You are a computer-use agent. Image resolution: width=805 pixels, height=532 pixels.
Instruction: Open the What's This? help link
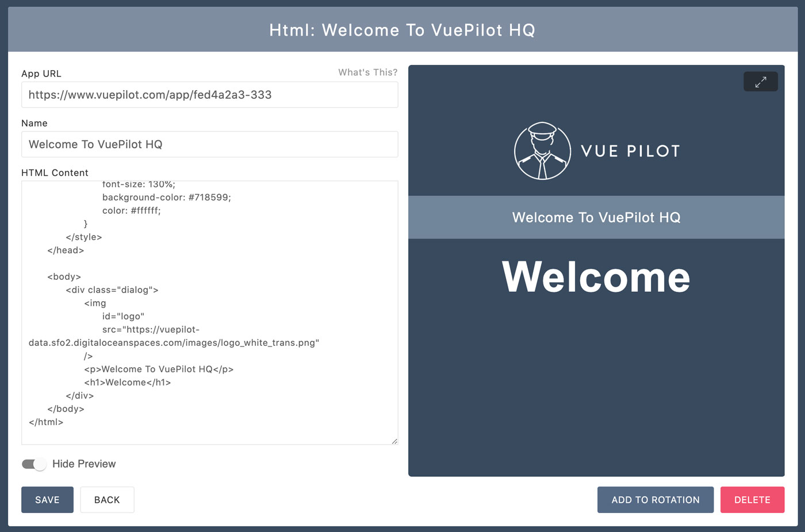coord(367,72)
